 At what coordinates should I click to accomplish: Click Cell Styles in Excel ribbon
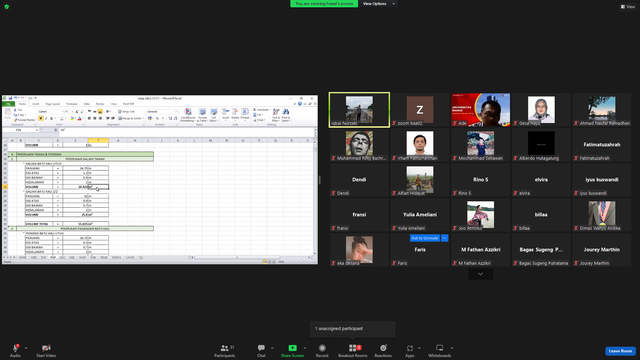tap(213, 115)
